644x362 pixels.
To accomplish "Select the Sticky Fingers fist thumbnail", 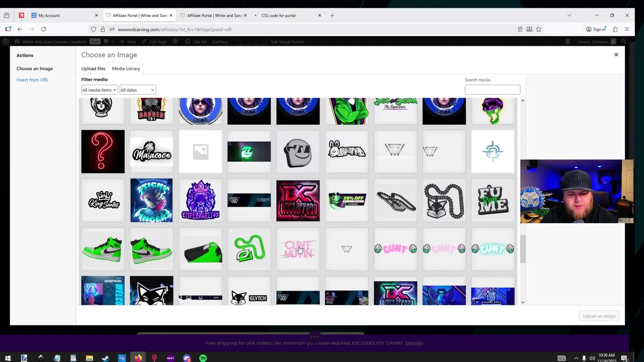I will click(x=151, y=201).
